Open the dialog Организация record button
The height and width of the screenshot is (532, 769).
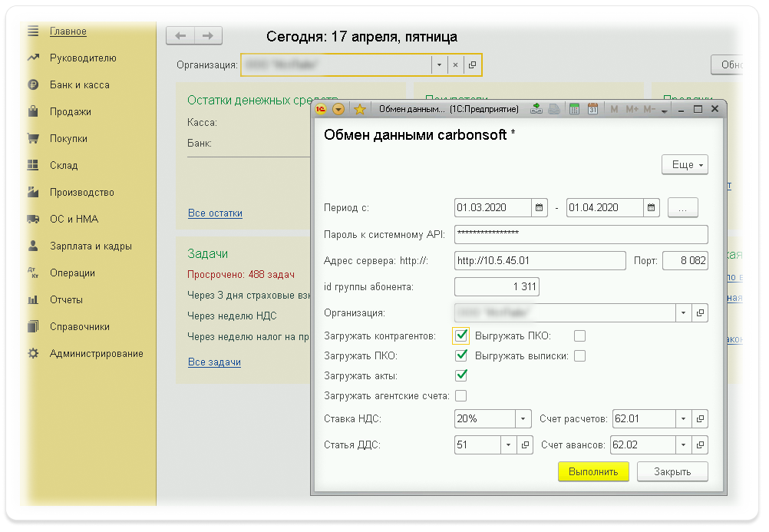700,313
